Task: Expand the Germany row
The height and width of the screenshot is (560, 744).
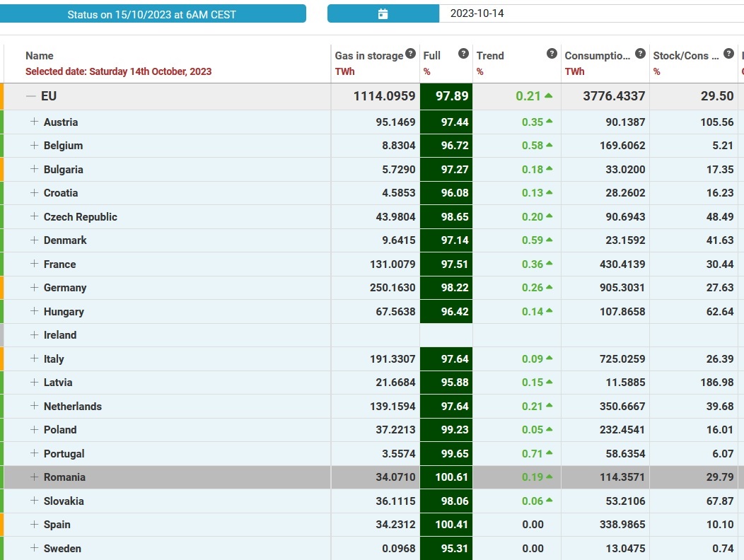Action: tap(34, 287)
